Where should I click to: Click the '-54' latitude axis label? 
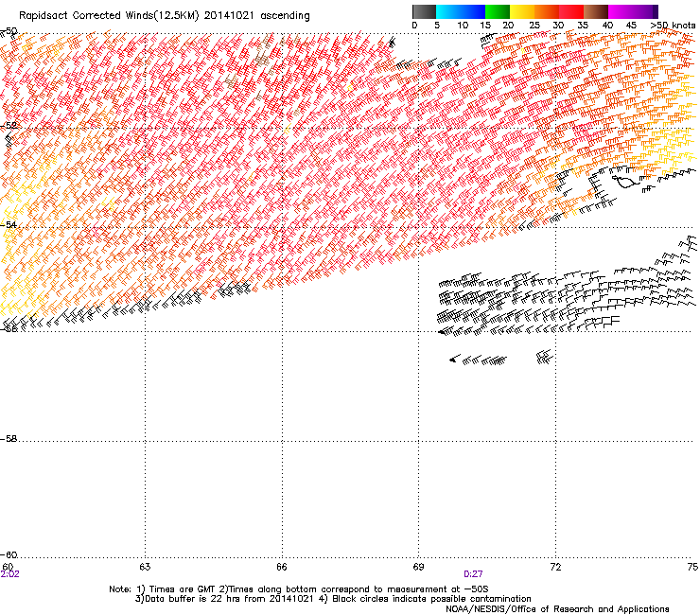coord(9,224)
